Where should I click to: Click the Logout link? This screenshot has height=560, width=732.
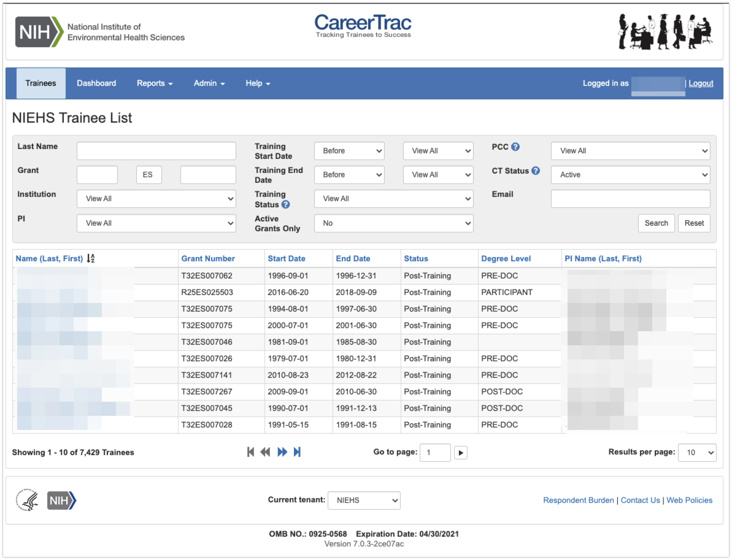[701, 83]
